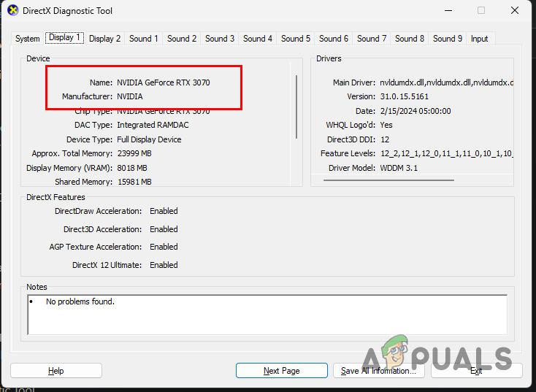This screenshot has height=392, width=536.
Task: Switch to the Sound 2 tab
Action: [182, 39]
